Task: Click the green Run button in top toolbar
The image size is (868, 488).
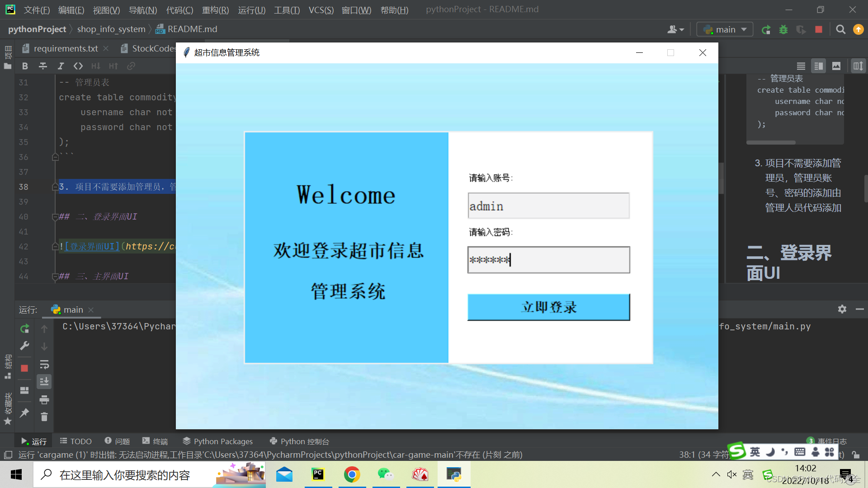Action: [x=766, y=29]
